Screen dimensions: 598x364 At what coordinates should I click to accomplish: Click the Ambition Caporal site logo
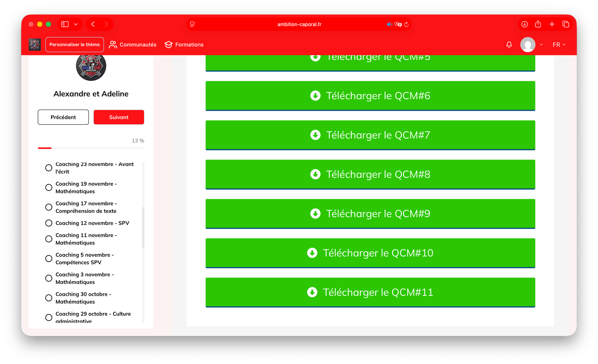(x=35, y=45)
